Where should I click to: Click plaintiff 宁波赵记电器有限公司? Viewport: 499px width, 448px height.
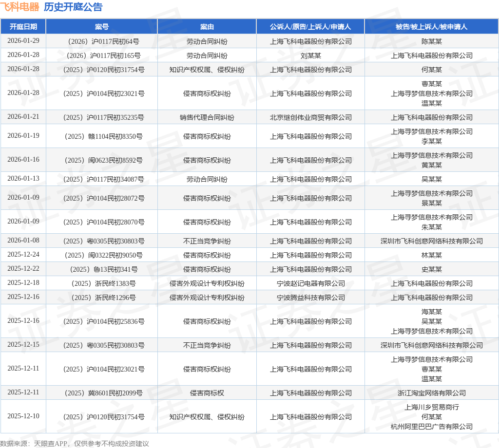(310, 283)
